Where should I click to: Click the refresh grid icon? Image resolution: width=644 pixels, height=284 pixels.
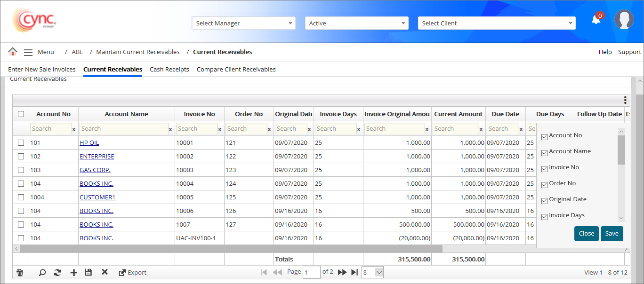57,272
